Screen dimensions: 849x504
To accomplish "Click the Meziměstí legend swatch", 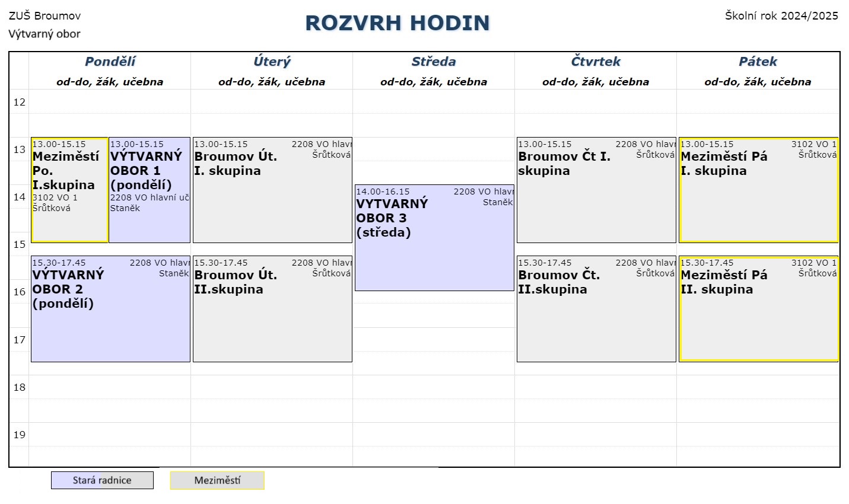I will [217, 480].
